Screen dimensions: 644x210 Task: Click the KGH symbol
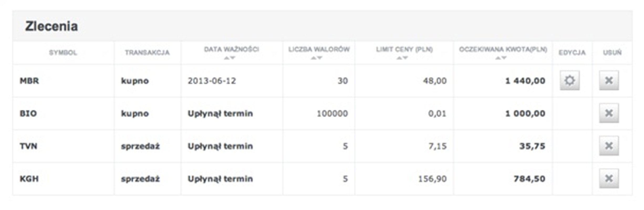[x=29, y=179]
